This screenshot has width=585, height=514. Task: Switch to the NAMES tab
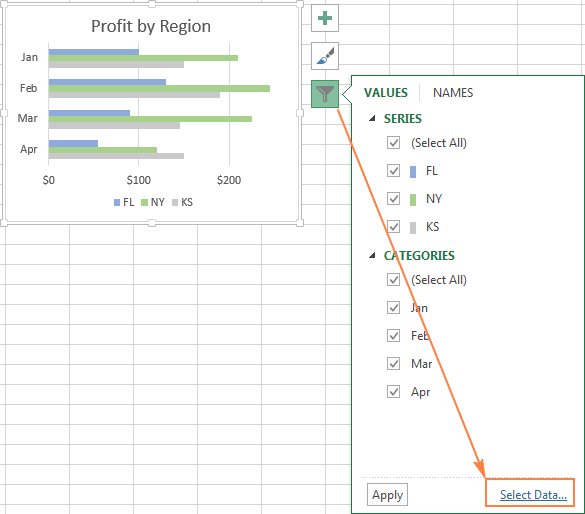tap(453, 93)
